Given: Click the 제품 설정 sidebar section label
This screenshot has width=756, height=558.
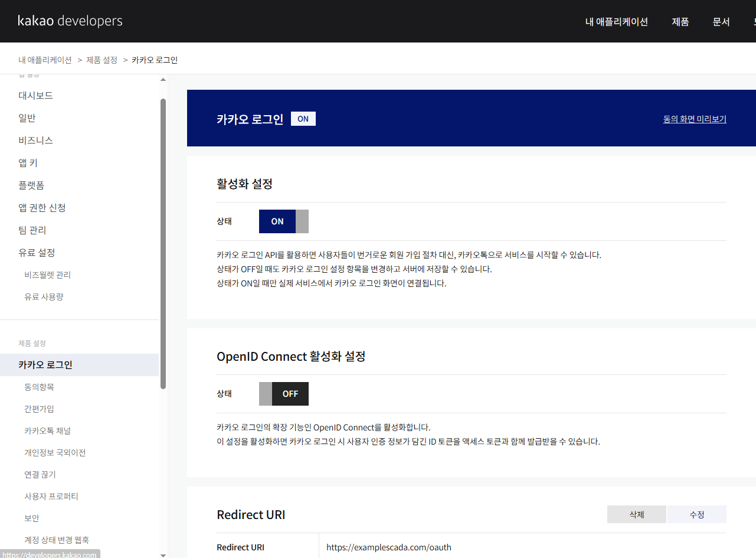Looking at the screenshot, I should pyautogui.click(x=32, y=343).
